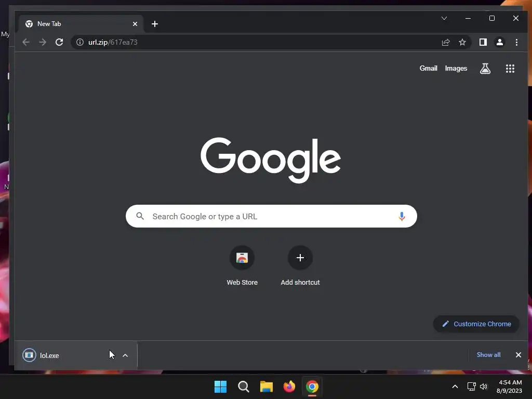Image resolution: width=532 pixels, height=399 pixels.
Task: Click the Google search input field
Action: 271,216
